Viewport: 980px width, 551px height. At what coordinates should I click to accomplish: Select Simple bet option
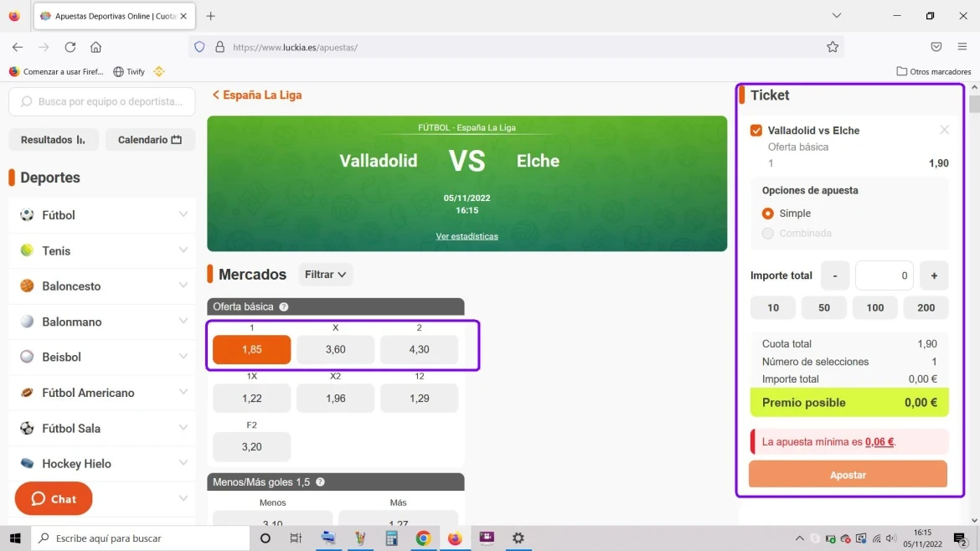coord(767,213)
